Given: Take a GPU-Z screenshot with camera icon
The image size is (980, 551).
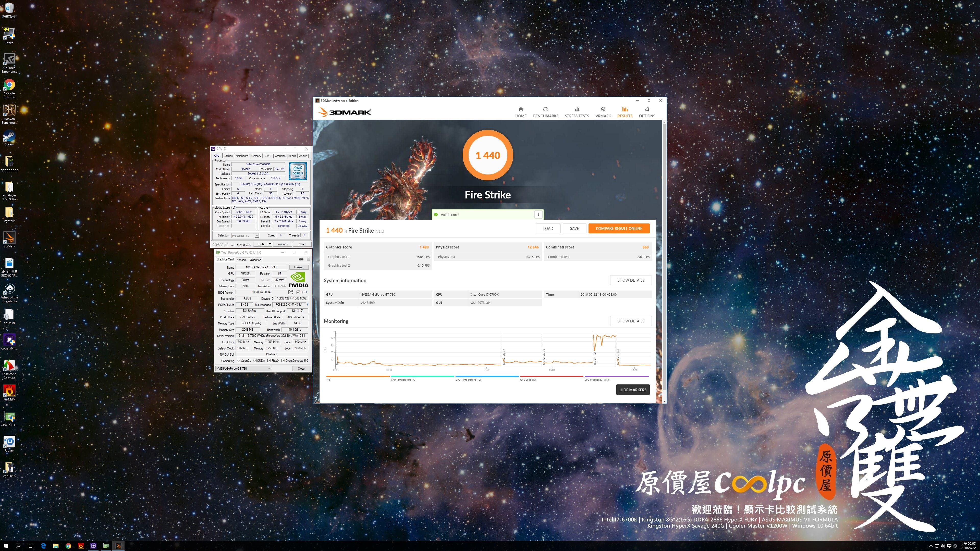Looking at the screenshot, I should (301, 259).
